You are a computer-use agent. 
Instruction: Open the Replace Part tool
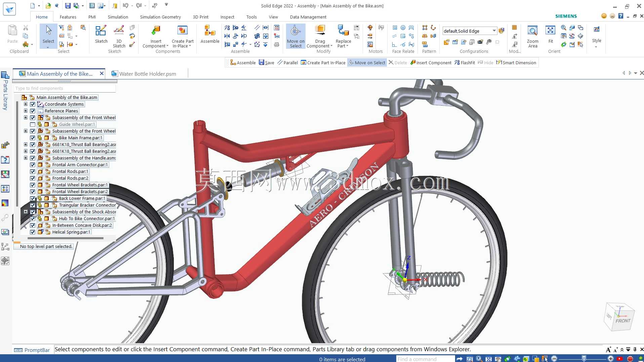343,36
